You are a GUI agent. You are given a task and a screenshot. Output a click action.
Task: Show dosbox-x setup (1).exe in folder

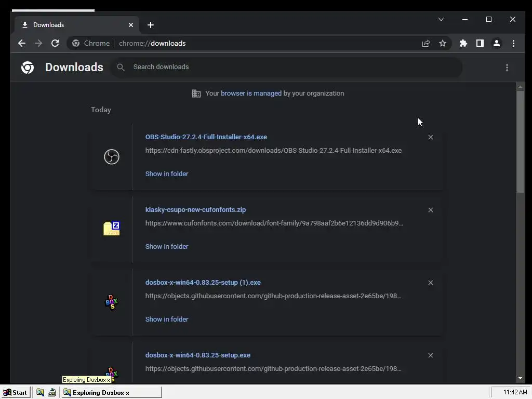point(167,320)
